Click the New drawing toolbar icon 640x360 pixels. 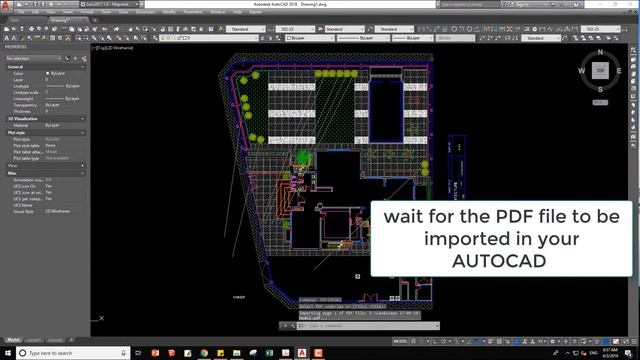[x=6, y=29]
